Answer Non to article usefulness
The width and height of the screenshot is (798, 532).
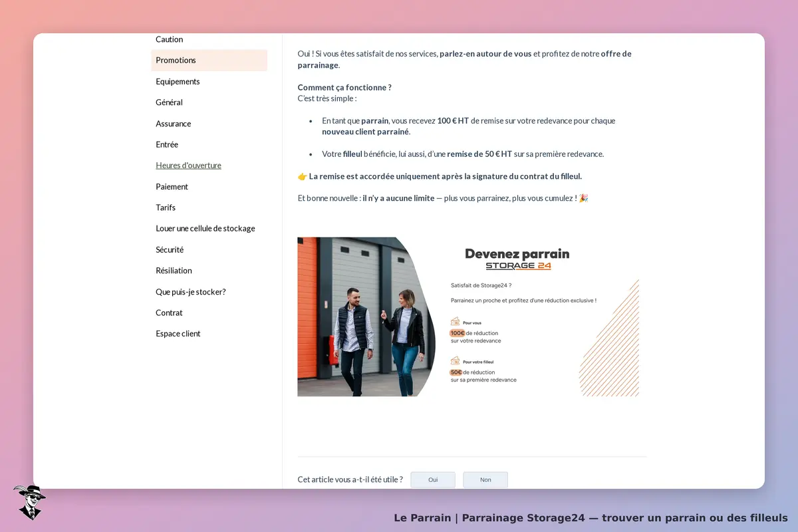tap(485, 479)
